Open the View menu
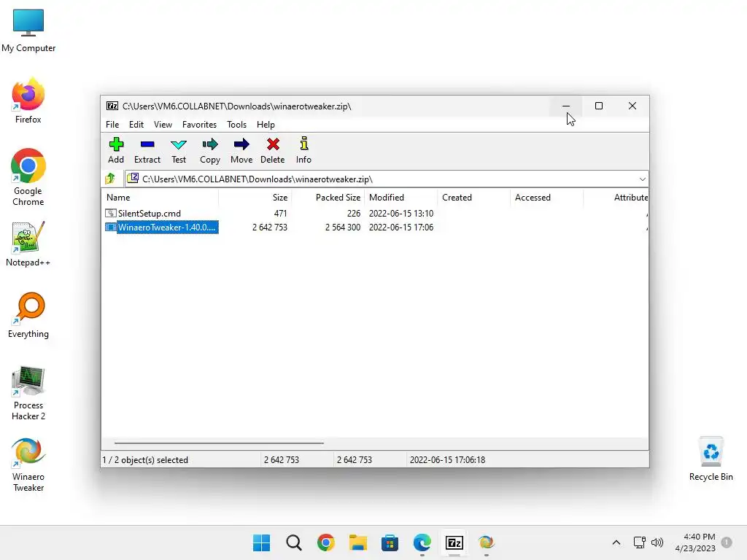The width and height of the screenshot is (747, 560). pyautogui.click(x=163, y=124)
